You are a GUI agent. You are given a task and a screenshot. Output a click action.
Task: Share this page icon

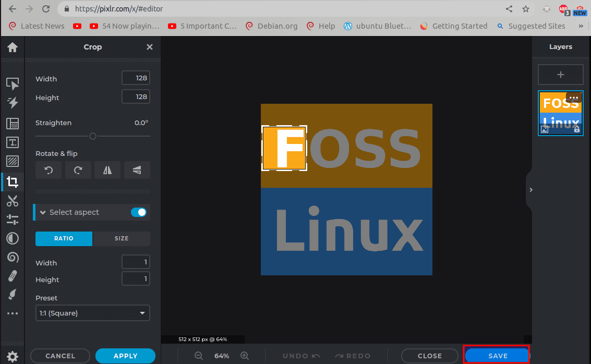point(509,9)
